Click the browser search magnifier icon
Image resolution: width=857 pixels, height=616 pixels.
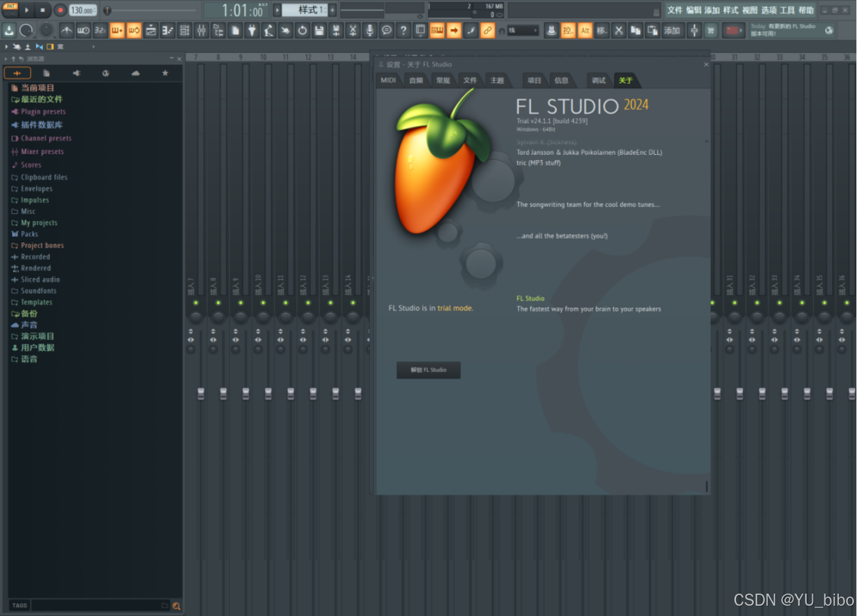pos(176,606)
